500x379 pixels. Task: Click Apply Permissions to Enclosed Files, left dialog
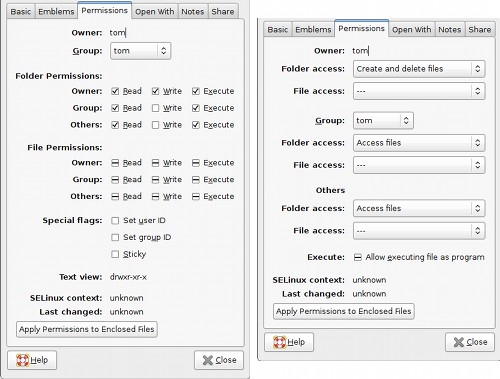point(87,329)
